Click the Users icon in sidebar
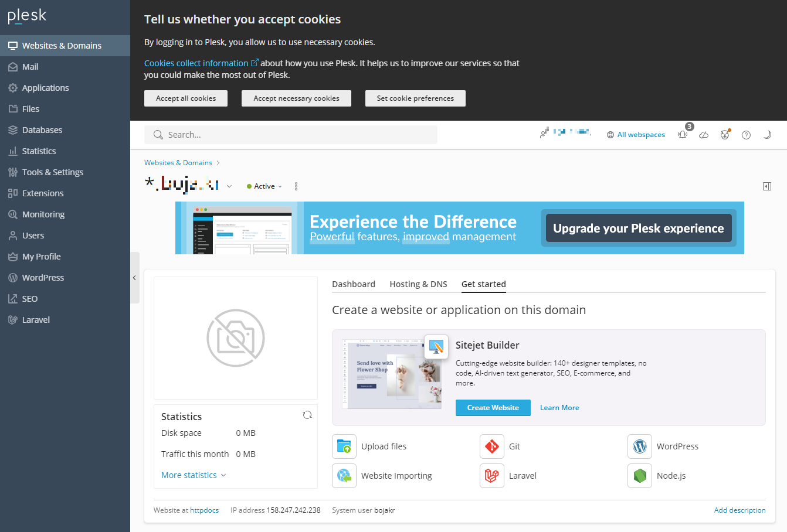787x532 pixels. (x=13, y=236)
